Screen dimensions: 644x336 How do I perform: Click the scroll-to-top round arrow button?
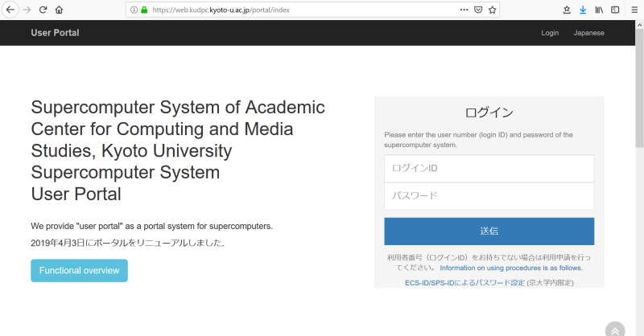(x=615, y=329)
